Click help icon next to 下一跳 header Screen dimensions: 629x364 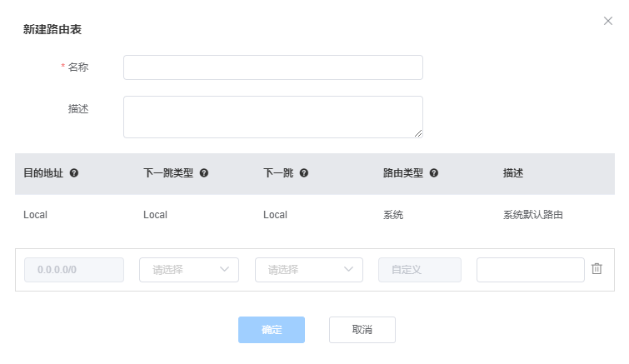tap(304, 173)
